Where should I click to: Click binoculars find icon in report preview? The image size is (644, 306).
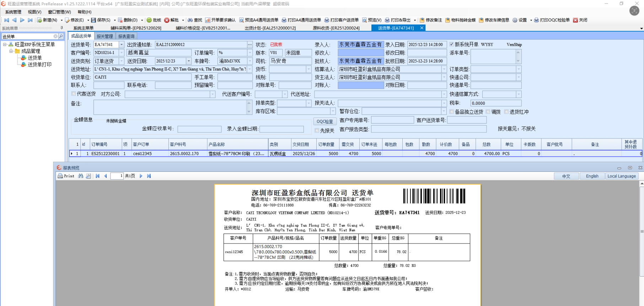[x=81, y=176]
